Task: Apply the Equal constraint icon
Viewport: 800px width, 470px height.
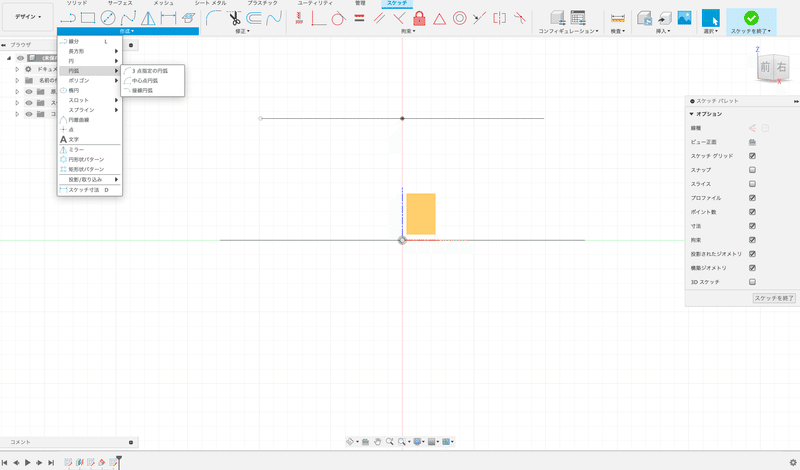Action: tap(359, 18)
